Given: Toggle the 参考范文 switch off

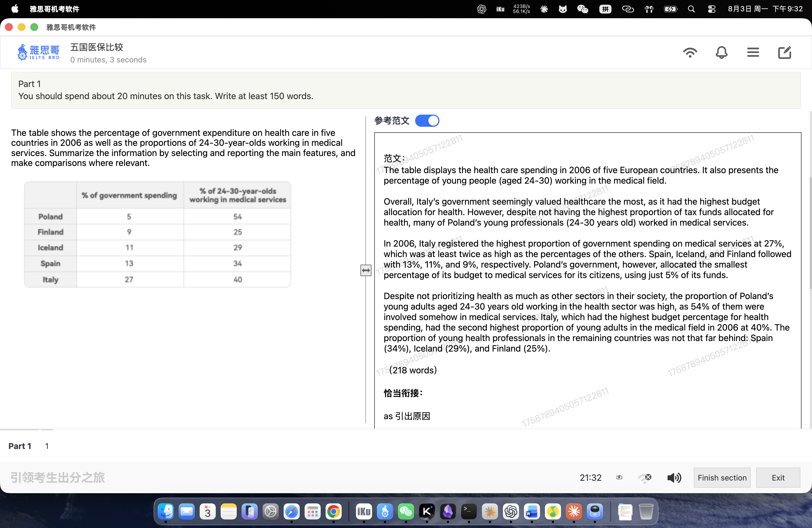Looking at the screenshot, I should click(427, 120).
